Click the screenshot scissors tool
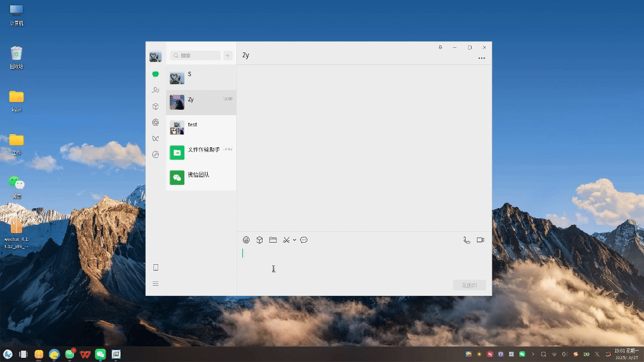Viewport: 644px width, 362px height. (x=285, y=240)
